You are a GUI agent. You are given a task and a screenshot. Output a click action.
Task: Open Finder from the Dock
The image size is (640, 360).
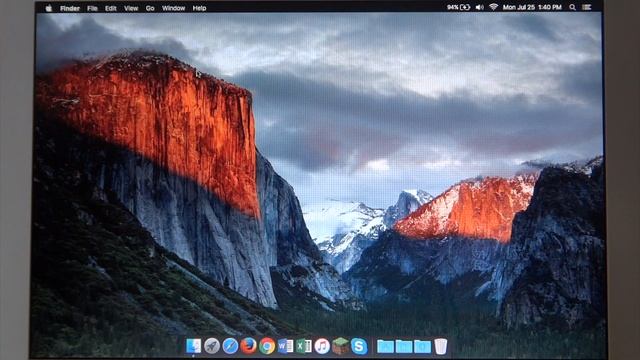point(193,346)
